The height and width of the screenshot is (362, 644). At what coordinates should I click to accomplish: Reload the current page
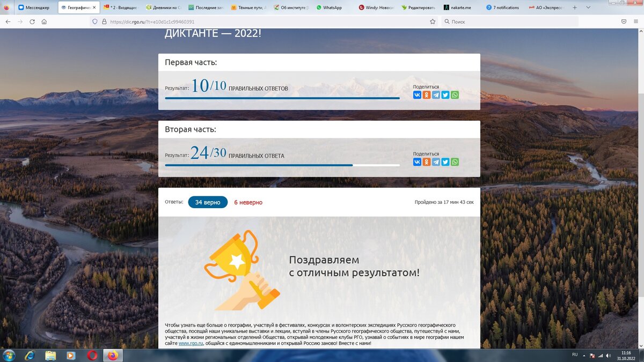pyautogui.click(x=32, y=21)
